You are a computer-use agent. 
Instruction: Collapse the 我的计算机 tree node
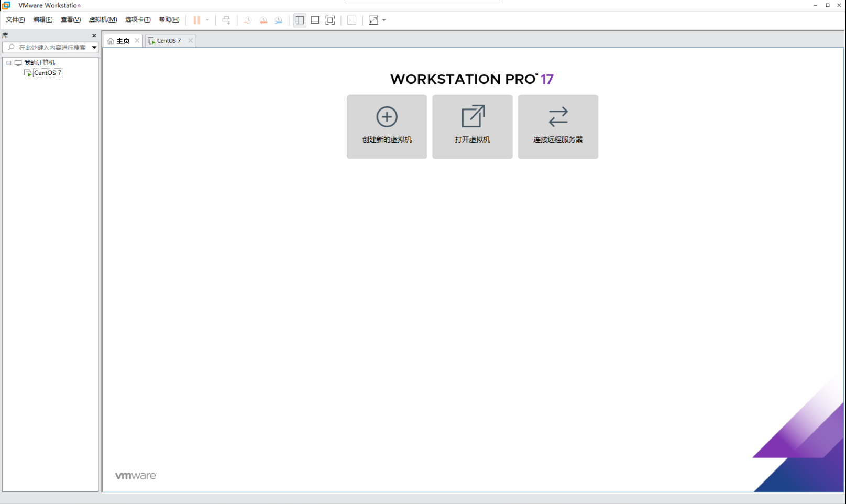pyautogui.click(x=9, y=63)
